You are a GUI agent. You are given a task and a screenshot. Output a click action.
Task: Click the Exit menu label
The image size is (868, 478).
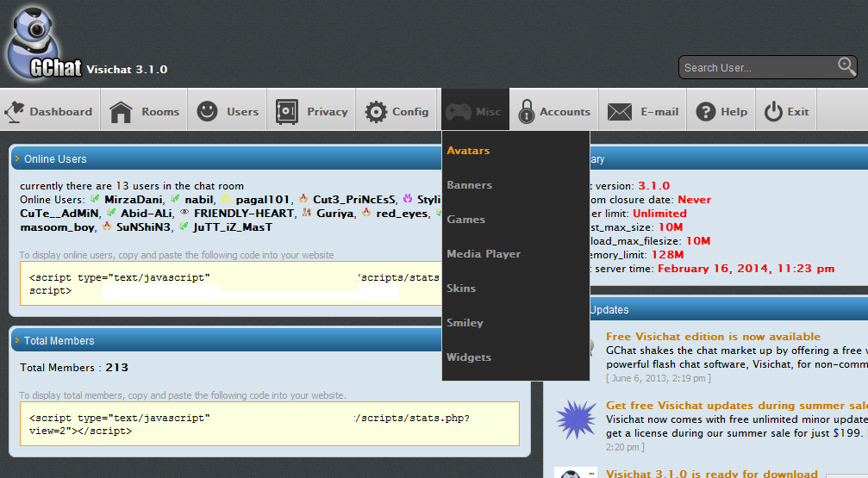point(797,112)
